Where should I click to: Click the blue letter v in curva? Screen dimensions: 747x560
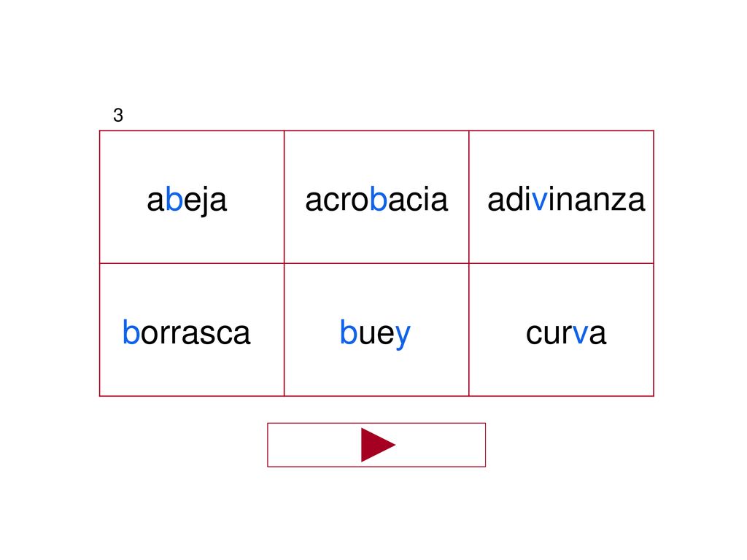(581, 335)
